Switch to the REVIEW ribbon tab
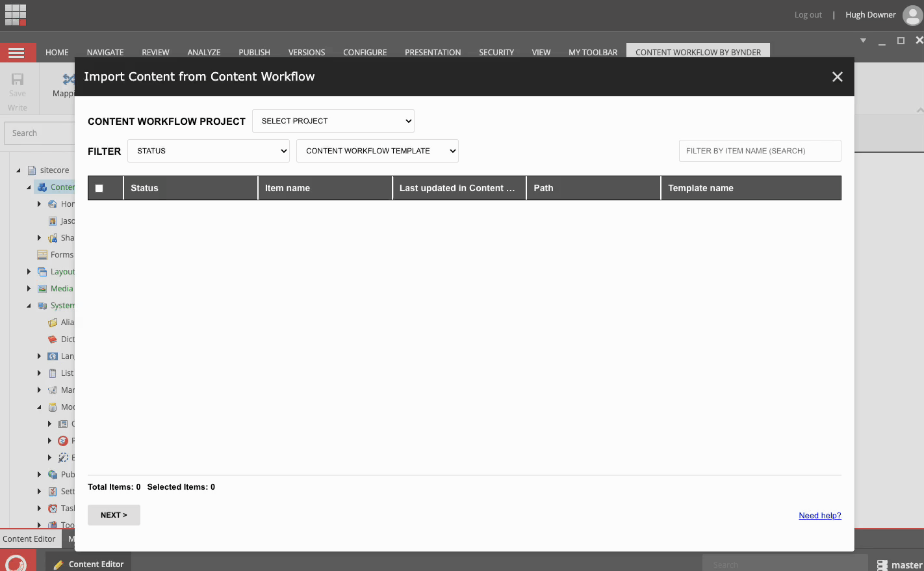 pyautogui.click(x=155, y=53)
